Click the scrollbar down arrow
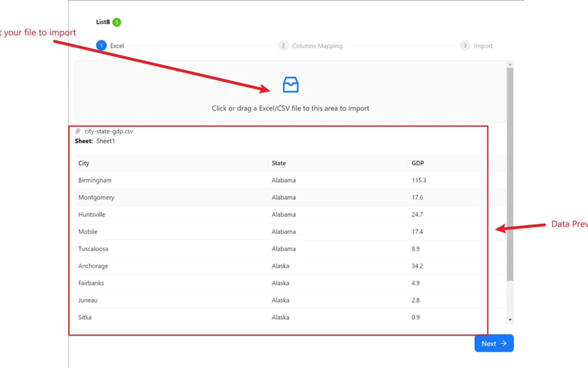The height and width of the screenshot is (368, 588). coord(510,319)
